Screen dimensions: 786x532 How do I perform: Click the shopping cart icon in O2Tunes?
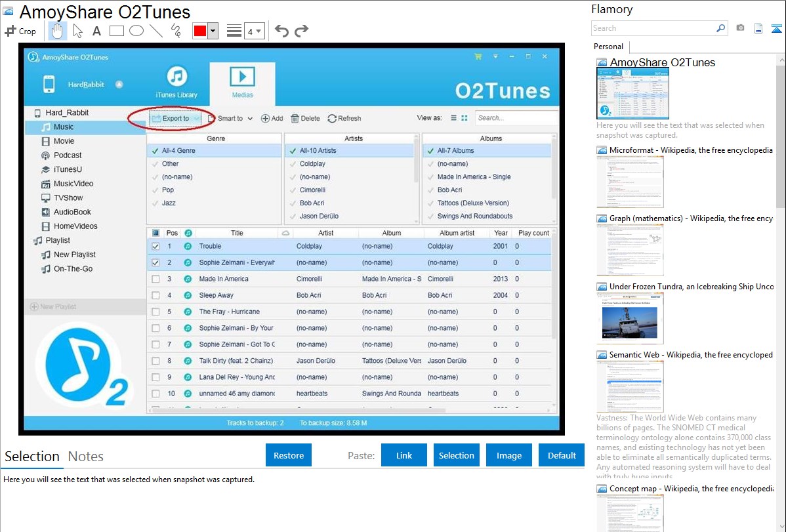[478, 56]
